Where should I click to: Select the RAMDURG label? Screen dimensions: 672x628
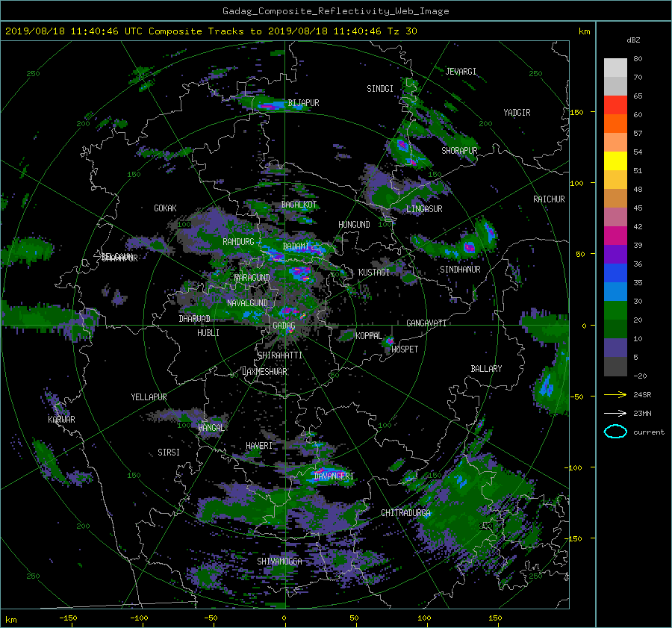(x=238, y=242)
